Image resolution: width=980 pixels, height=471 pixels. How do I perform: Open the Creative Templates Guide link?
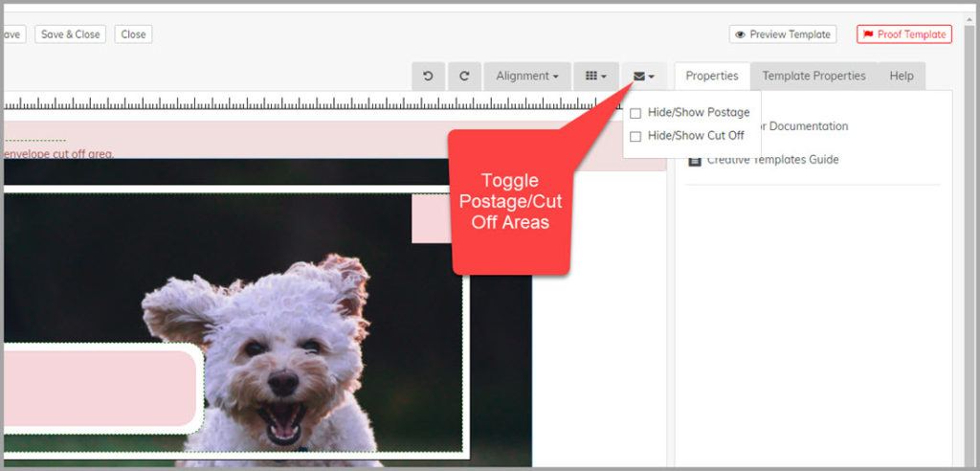772,160
